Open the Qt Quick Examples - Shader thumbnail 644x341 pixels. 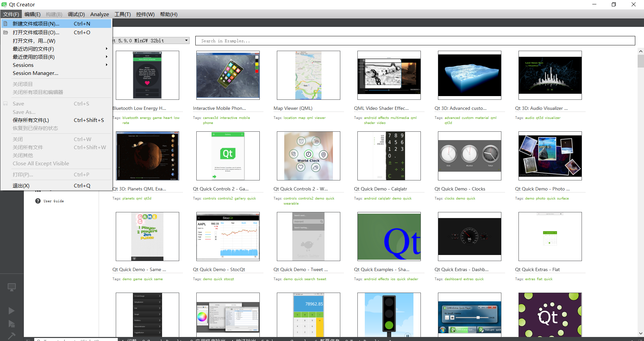389,237
